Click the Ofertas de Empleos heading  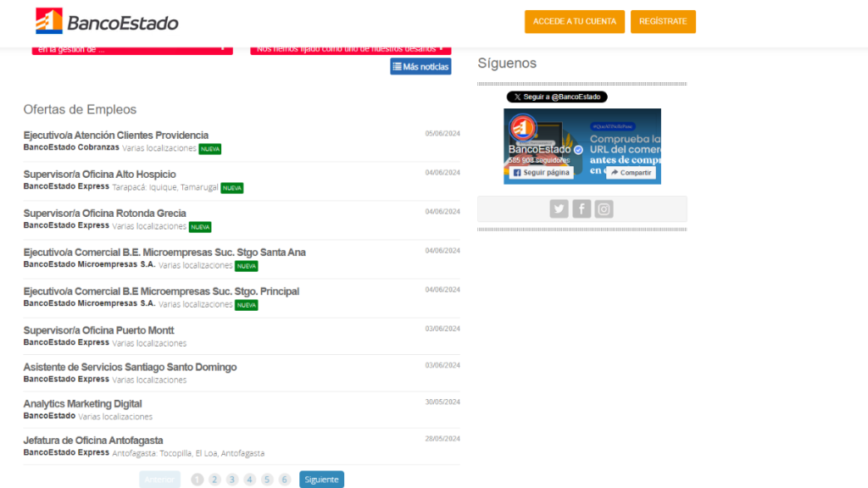pyautogui.click(x=80, y=109)
